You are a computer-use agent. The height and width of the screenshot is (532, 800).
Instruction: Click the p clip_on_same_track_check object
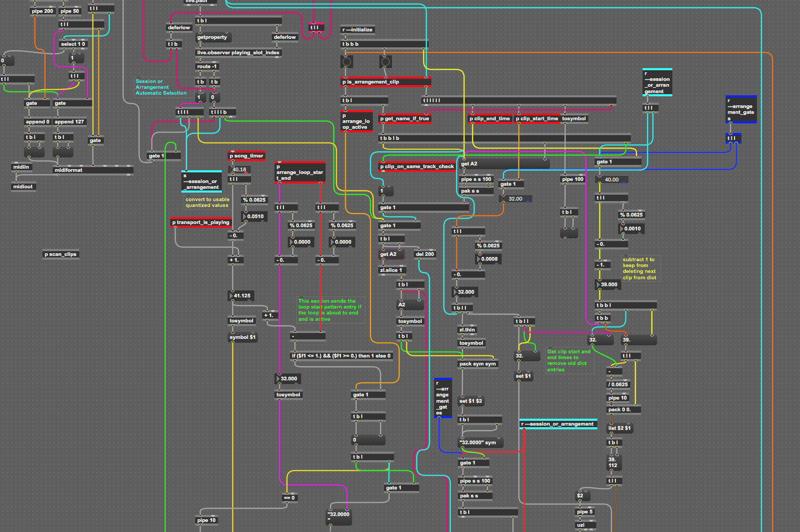(416, 167)
